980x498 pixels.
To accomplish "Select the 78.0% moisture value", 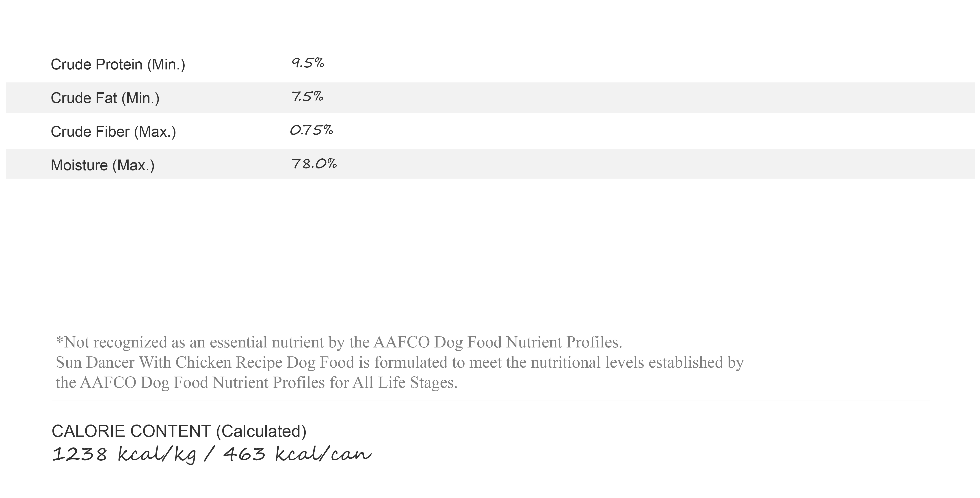I will pyautogui.click(x=314, y=164).
